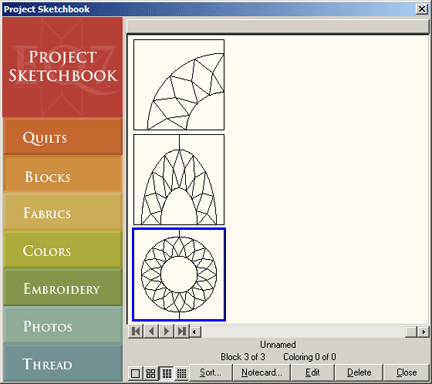Click the scrollbar left arrow

coord(196,332)
